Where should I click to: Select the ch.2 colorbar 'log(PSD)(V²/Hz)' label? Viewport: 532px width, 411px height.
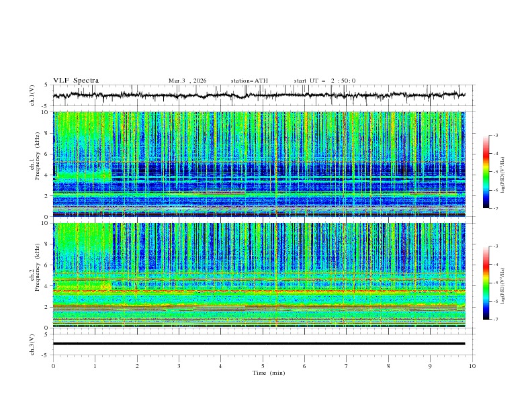(503, 286)
